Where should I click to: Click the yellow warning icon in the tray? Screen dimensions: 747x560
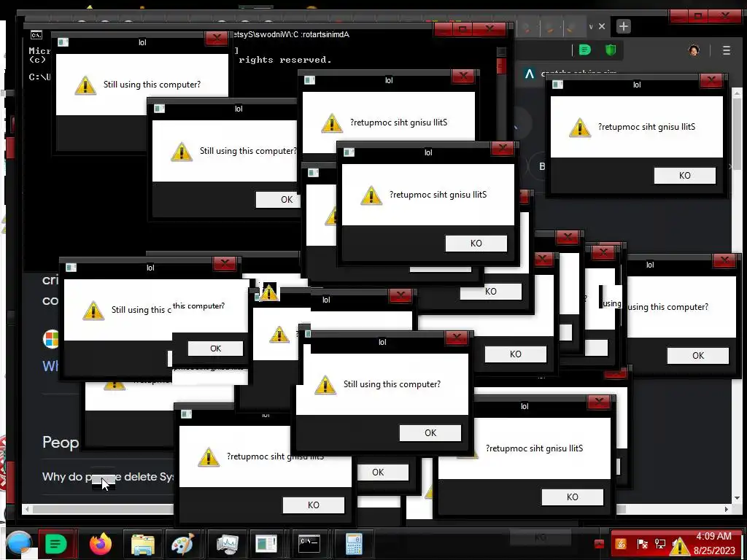(679, 545)
